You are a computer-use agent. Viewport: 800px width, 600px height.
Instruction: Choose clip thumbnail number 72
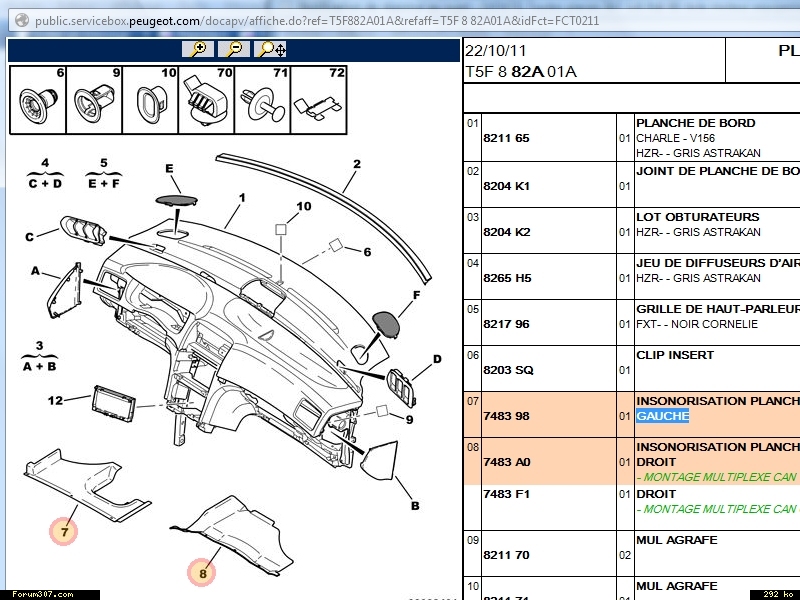(318, 100)
